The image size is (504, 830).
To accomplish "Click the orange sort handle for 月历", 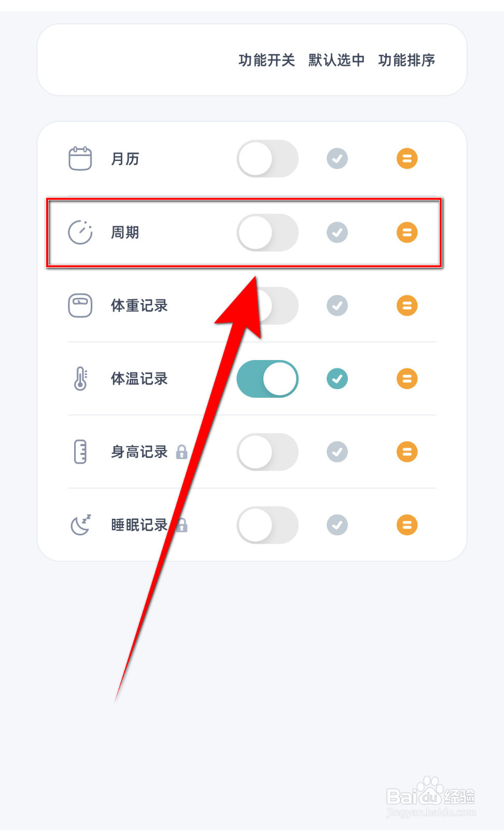I will tap(407, 158).
